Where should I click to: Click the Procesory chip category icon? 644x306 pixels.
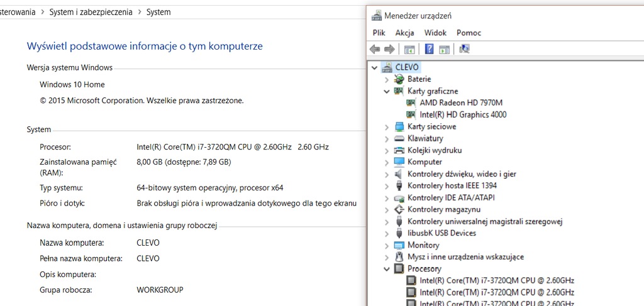tap(399, 269)
